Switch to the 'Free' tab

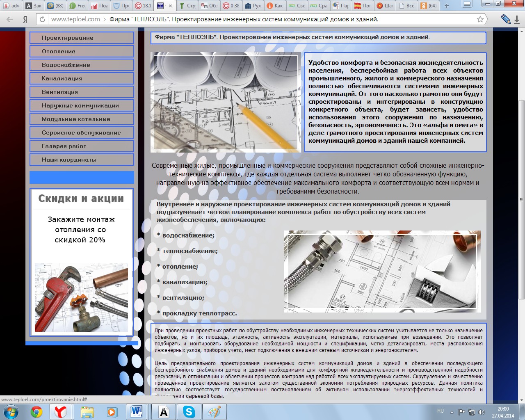point(78,6)
